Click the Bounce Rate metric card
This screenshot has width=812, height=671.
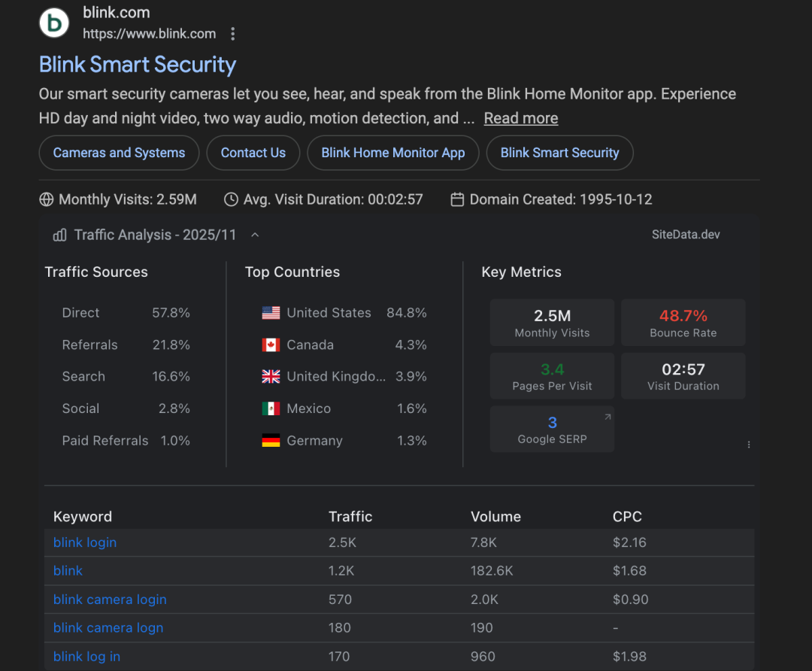coord(683,322)
